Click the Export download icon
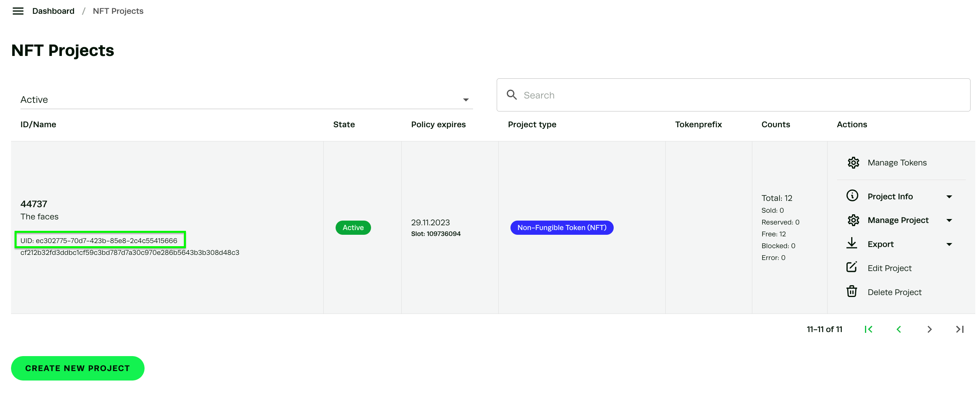The image size is (980, 401). click(x=852, y=243)
